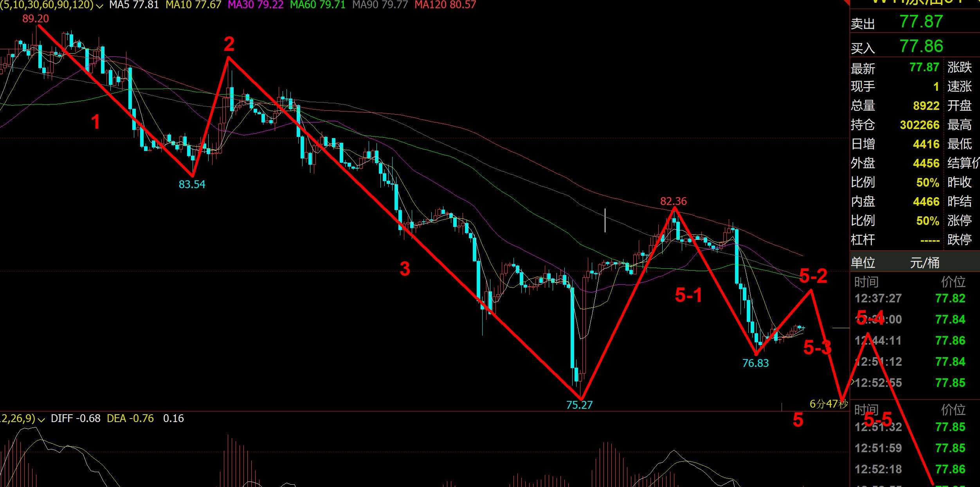Click the 76.83 low price label
The height and width of the screenshot is (487, 980).
coord(755,363)
